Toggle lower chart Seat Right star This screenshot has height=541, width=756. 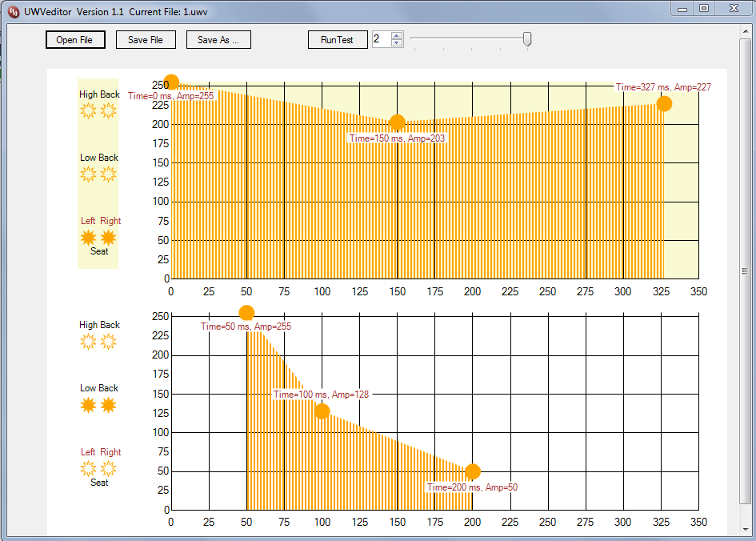tap(109, 468)
